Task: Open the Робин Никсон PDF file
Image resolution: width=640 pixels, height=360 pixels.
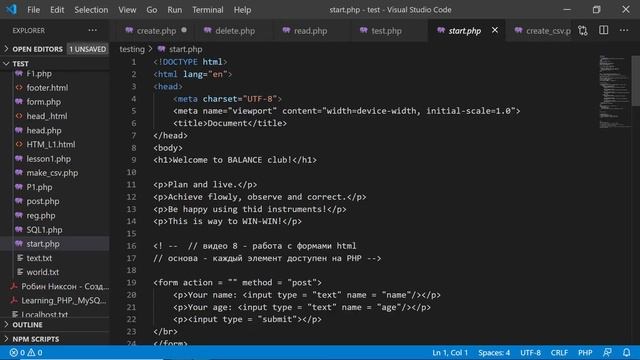Action: pos(64,287)
